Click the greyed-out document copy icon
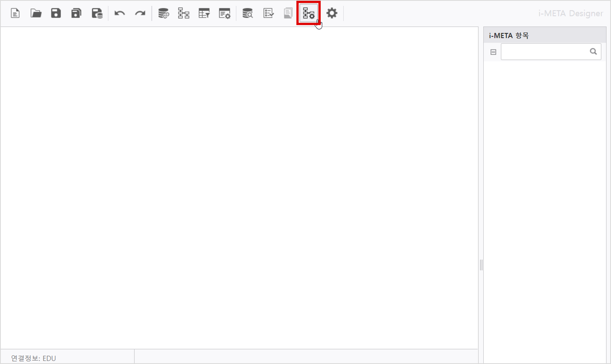 click(288, 13)
